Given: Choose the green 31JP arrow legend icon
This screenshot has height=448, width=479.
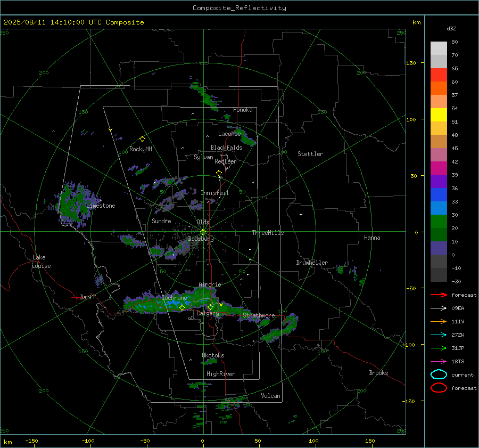Looking at the screenshot, I should (439, 348).
